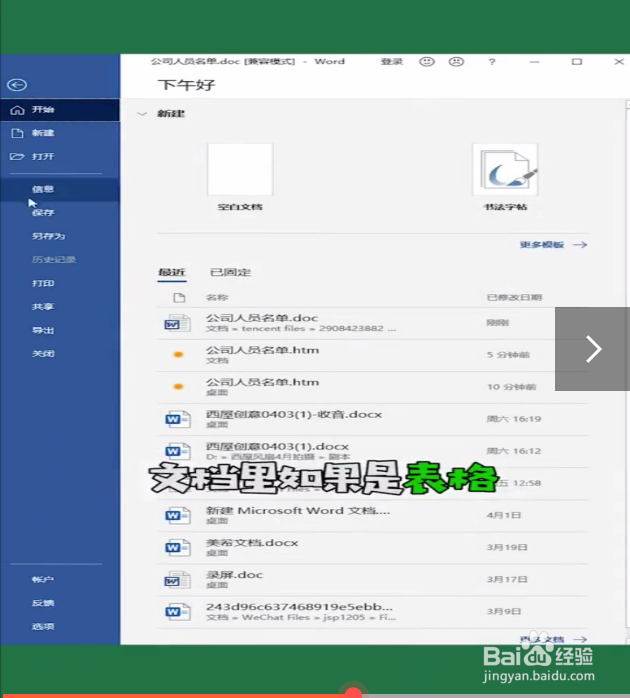630x698 pixels.
Task: Collapse the 新建 section chevron
Action: pyautogui.click(x=142, y=114)
